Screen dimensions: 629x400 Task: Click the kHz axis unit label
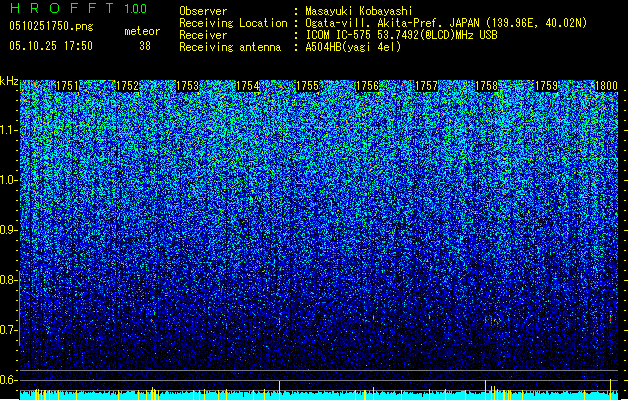[x=9, y=81]
